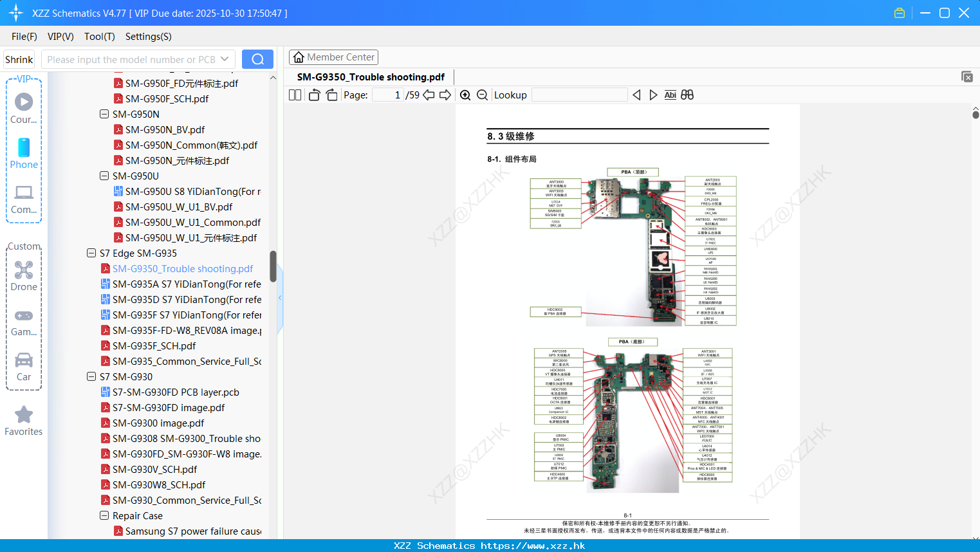The image size is (980, 552).
Task: Open the Settings(S) menu
Action: point(149,37)
